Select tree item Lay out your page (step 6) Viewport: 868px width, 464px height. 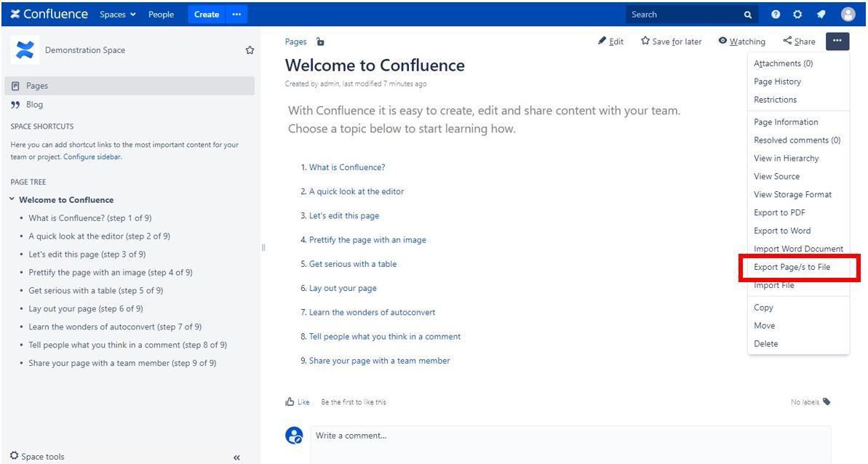click(x=86, y=308)
